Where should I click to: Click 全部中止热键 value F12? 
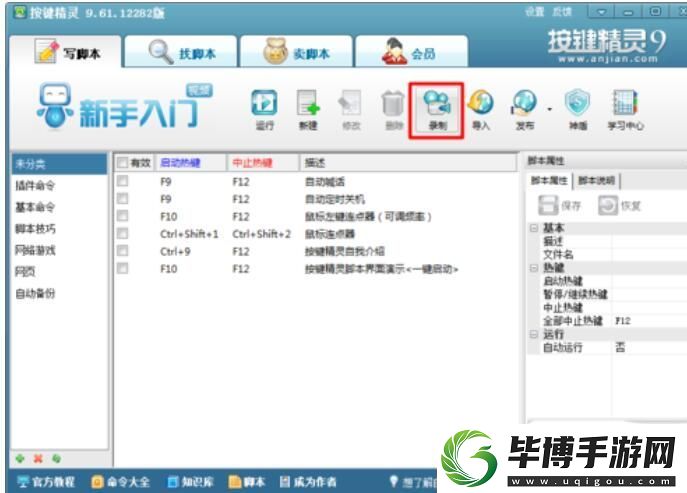click(x=623, y=321)
